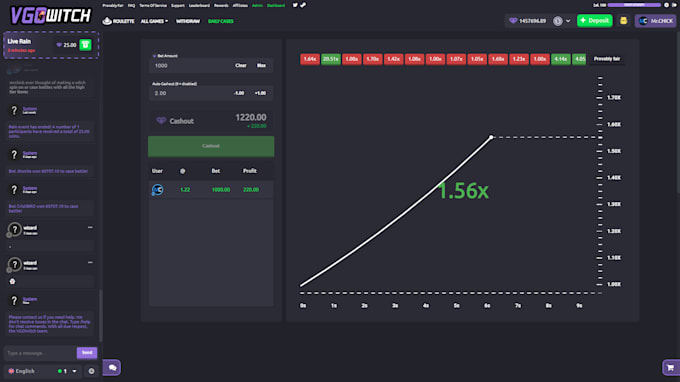The image size is (680, 382).
Task: Open the shopping cart icon
Action: [x=670, y=368]
